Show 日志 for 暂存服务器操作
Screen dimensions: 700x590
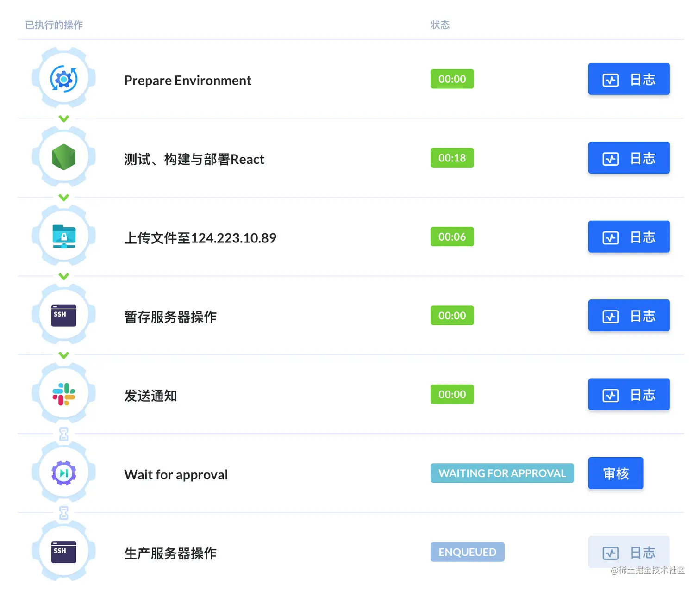pos(629,316)
